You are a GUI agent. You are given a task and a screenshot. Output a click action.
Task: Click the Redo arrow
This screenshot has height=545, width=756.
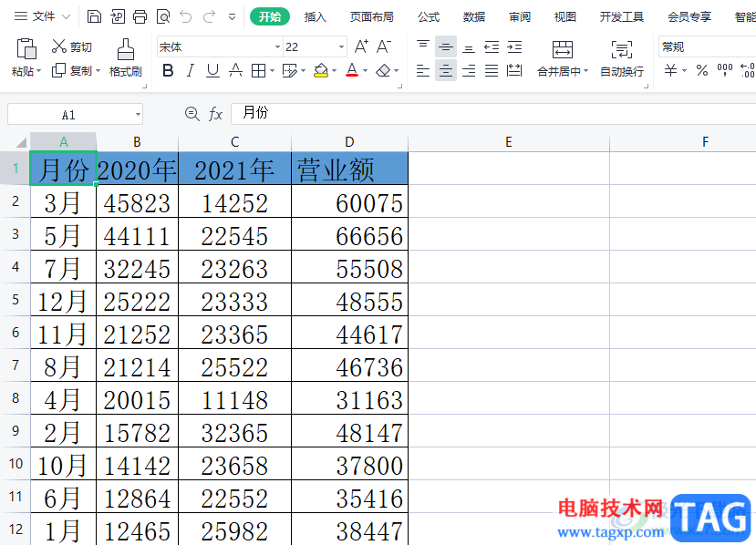pyautogui.click(x=209, y=17)
